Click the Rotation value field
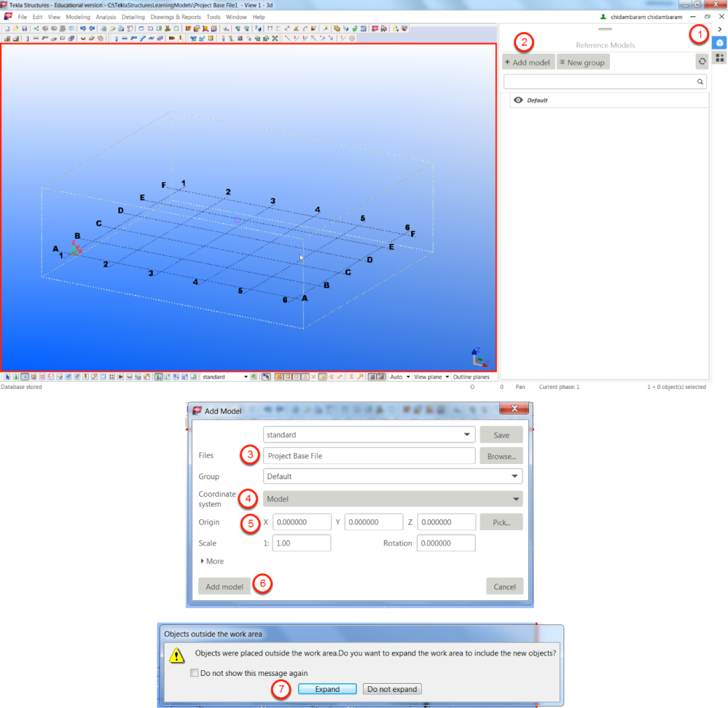Image resolution: width=728 pixels, height=708 pixels. tap(446, 543)
